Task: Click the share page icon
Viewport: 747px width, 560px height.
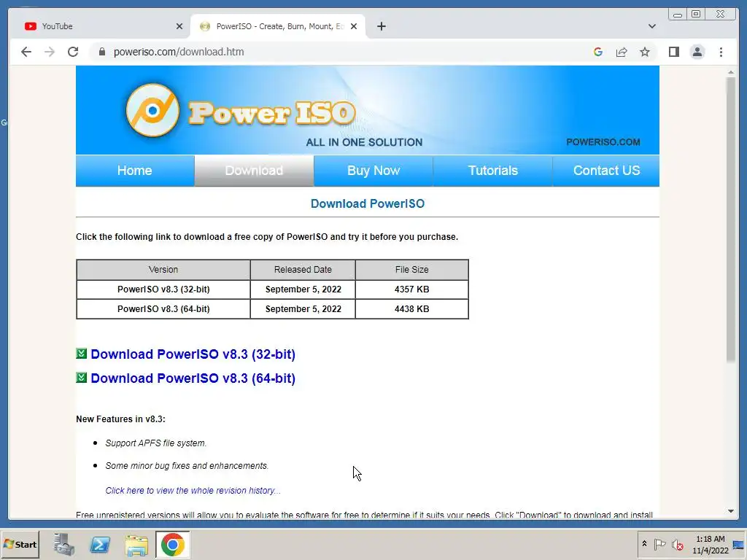Action: click(x=622, y=52)
